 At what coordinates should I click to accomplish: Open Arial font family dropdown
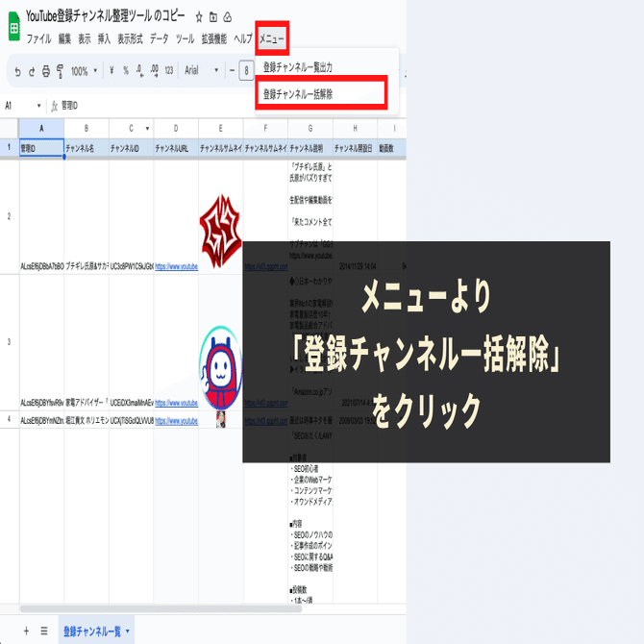(201, 70)
